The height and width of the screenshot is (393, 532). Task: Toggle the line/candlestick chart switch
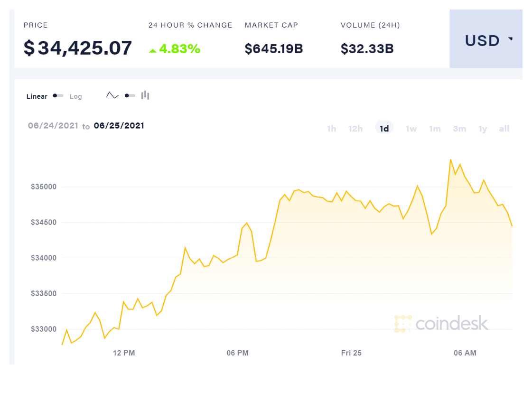point(130,95)
